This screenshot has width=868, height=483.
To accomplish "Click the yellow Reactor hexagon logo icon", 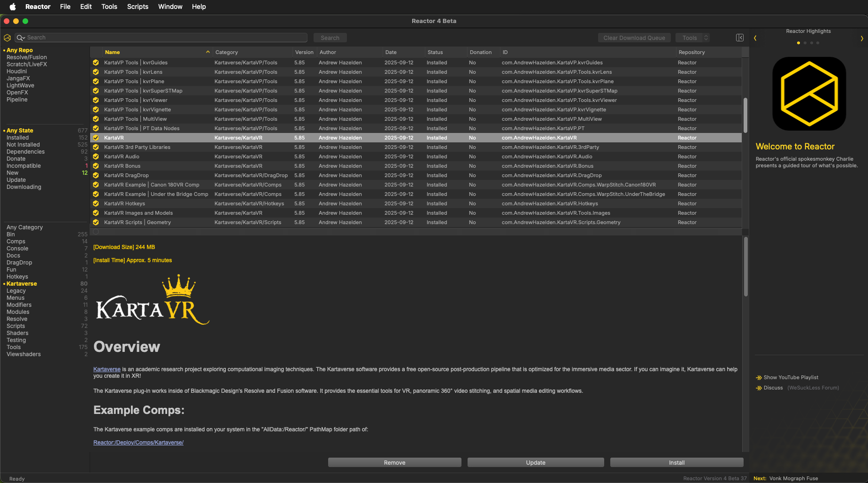I will (8, 38).
